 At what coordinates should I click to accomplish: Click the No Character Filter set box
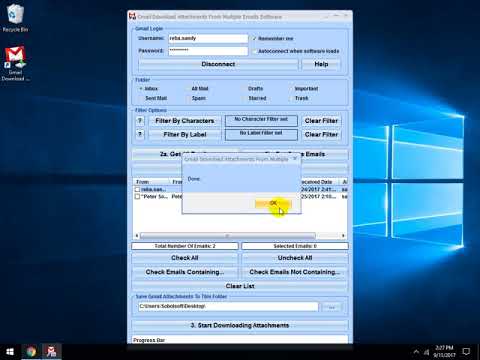coord(261,121)
